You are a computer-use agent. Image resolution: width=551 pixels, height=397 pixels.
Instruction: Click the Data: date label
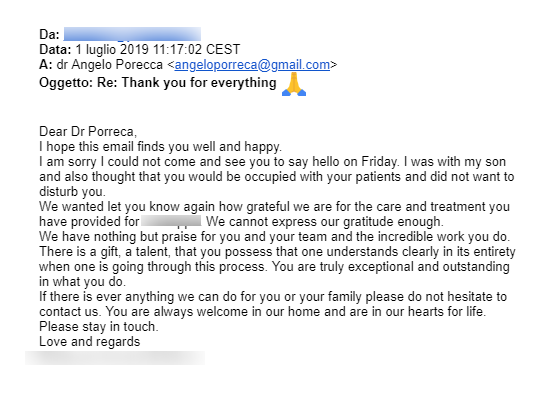[55, 50]
